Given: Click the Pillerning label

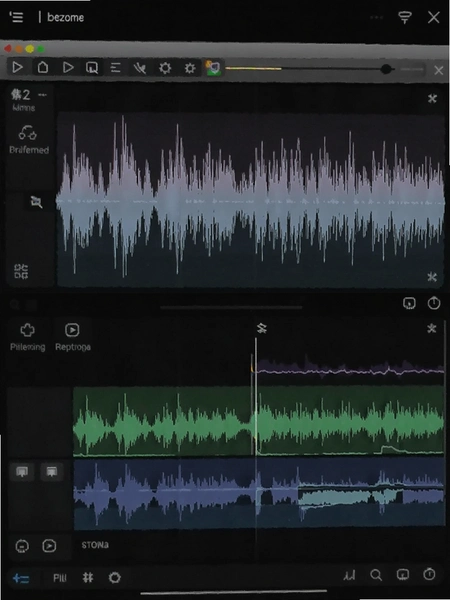Looking at the screenshot, I should pos(28,347).
